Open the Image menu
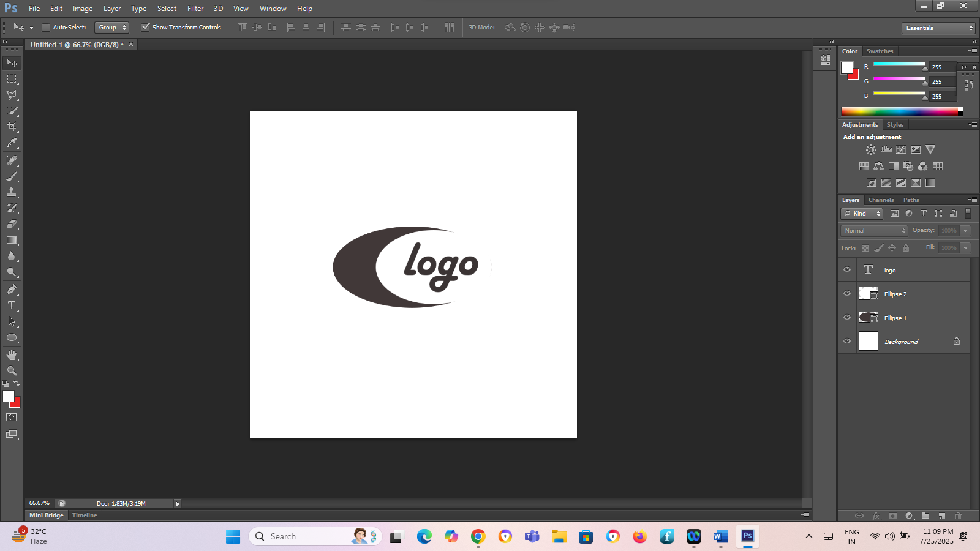 point(83,9)
